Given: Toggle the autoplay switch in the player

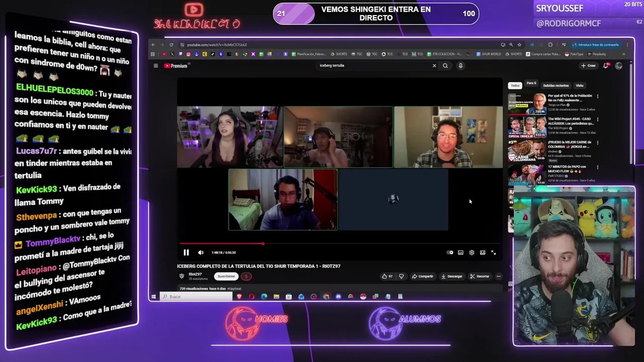Looking at the screenshot, I should [x=450, y=252].
